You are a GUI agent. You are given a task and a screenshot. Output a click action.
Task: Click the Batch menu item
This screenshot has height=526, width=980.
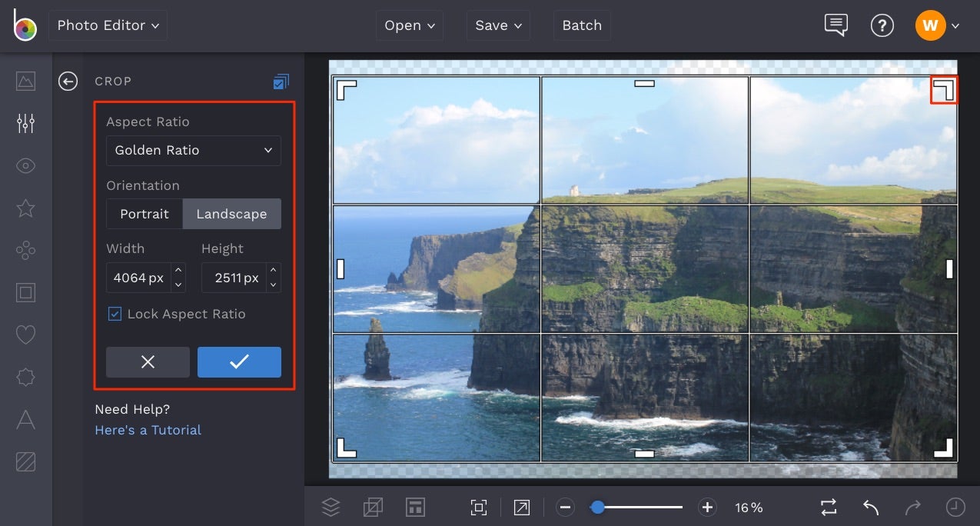pyautogui.click(x=582, y=25)
